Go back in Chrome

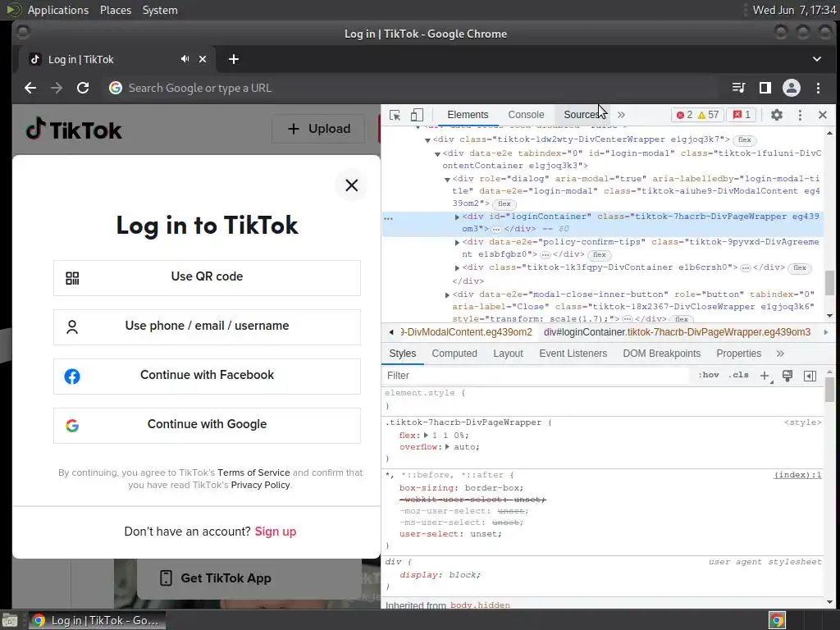30,88
